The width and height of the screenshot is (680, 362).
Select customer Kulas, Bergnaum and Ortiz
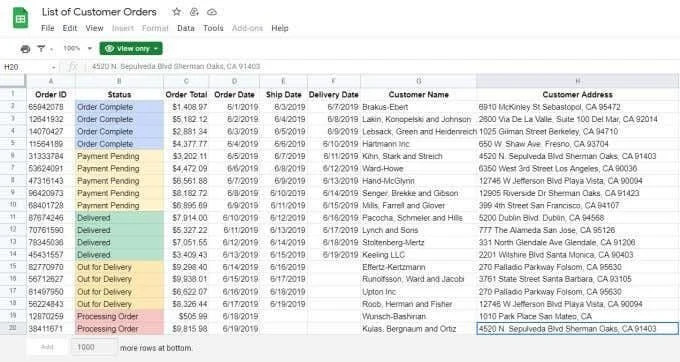pos(418,329)
